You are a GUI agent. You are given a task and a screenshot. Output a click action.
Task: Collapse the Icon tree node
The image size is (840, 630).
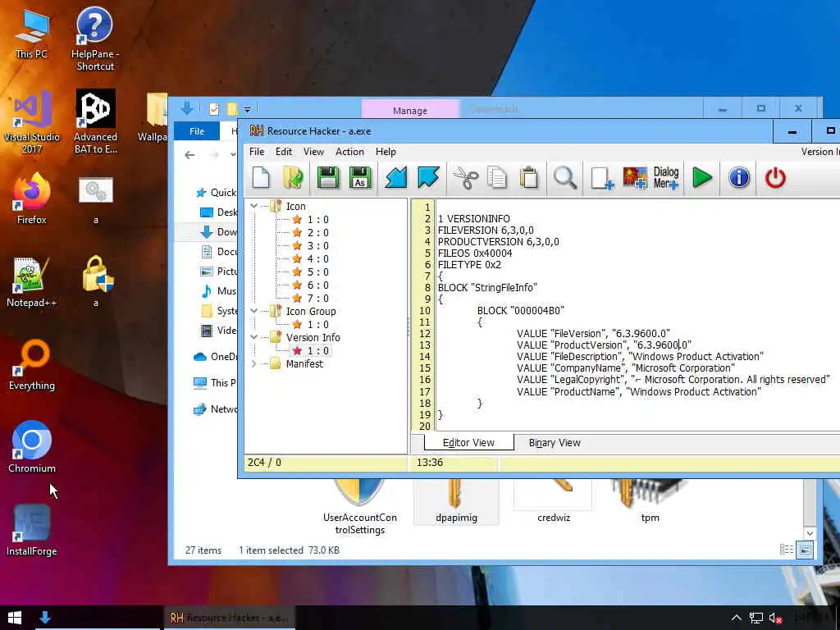(254, 206)
